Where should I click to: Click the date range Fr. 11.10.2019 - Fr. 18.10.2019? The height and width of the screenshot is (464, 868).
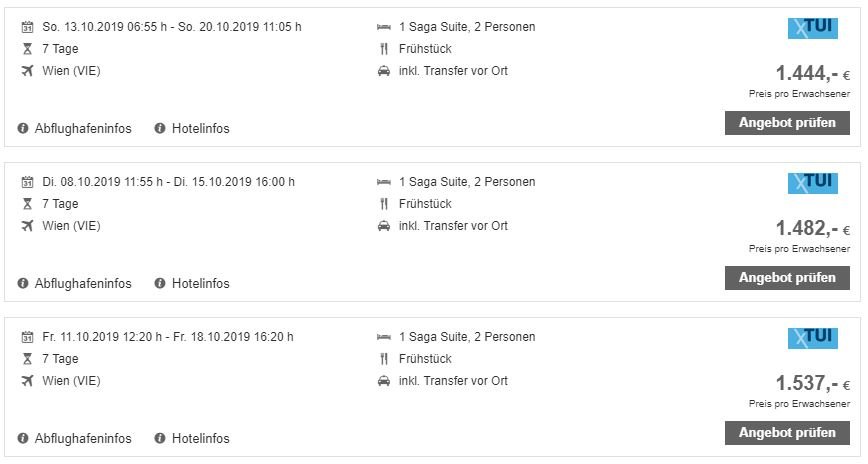[168, 337]
